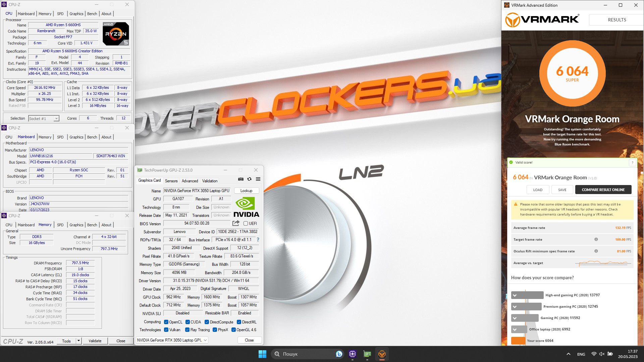Click the Wi-Fi network tray icon
The image size is (644, 362).
[x=594, y=354]
